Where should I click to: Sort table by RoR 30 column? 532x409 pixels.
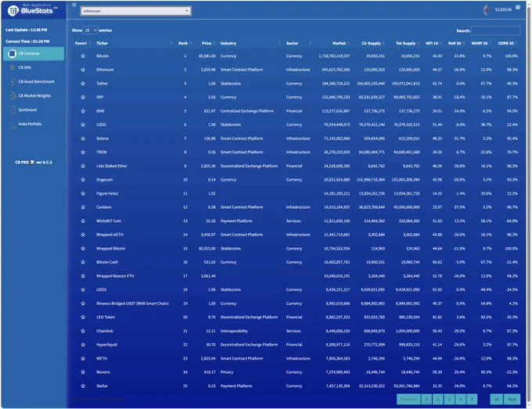click(x=455, y=43)
